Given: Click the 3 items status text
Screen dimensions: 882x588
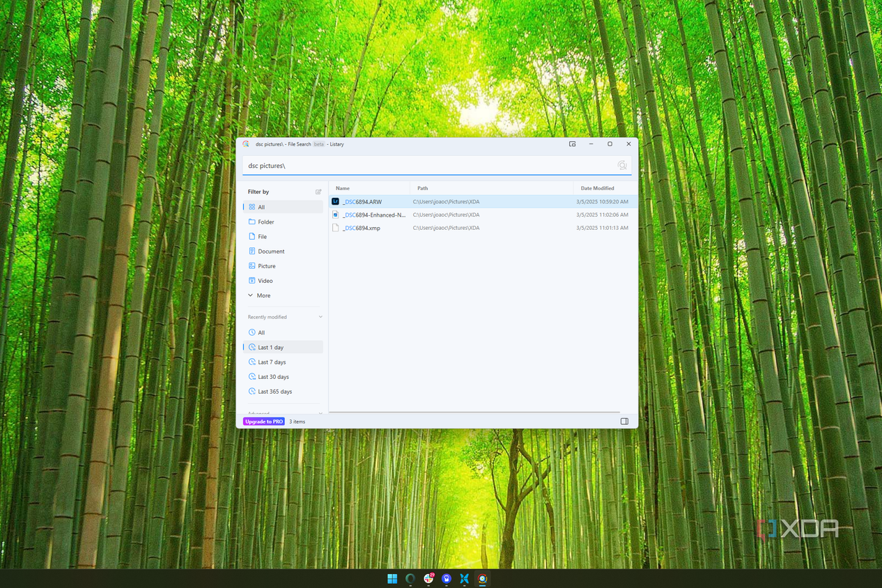Looking at the screenshot, I should 297,421.
